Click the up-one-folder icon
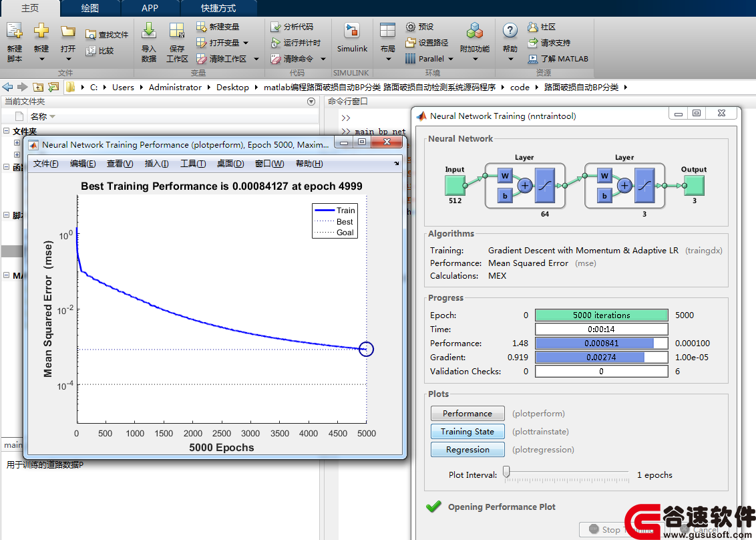 (x=38, y=87)
